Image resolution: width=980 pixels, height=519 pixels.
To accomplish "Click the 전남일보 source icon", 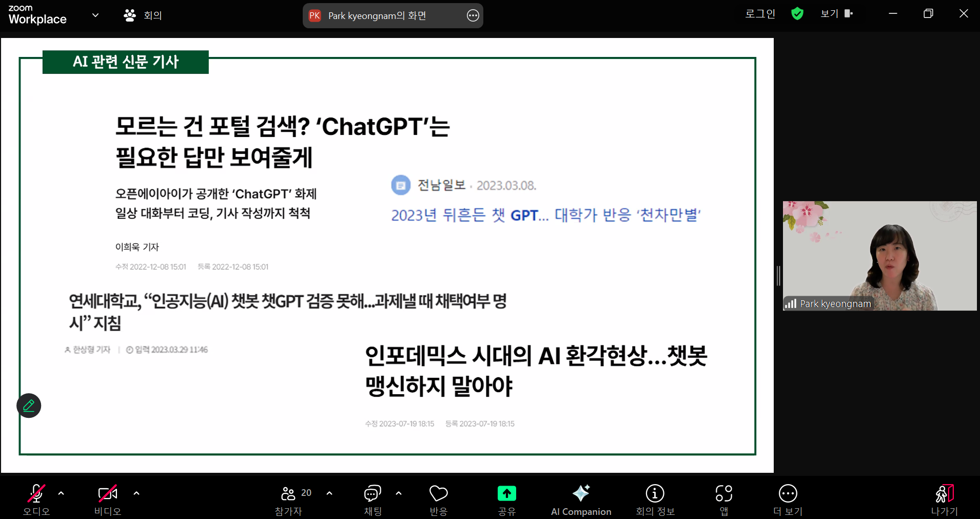I will pos(401,185).
